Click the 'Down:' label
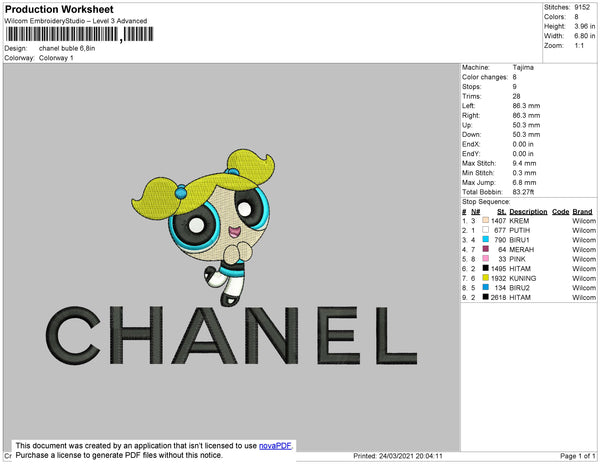The width and height of the screenshot is (600, 464). point(471,135)
